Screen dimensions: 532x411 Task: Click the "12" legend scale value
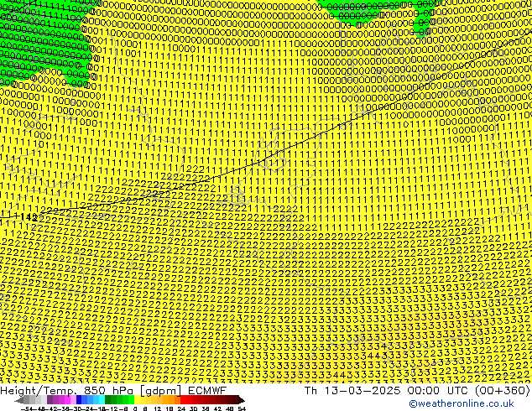(157, 408)
